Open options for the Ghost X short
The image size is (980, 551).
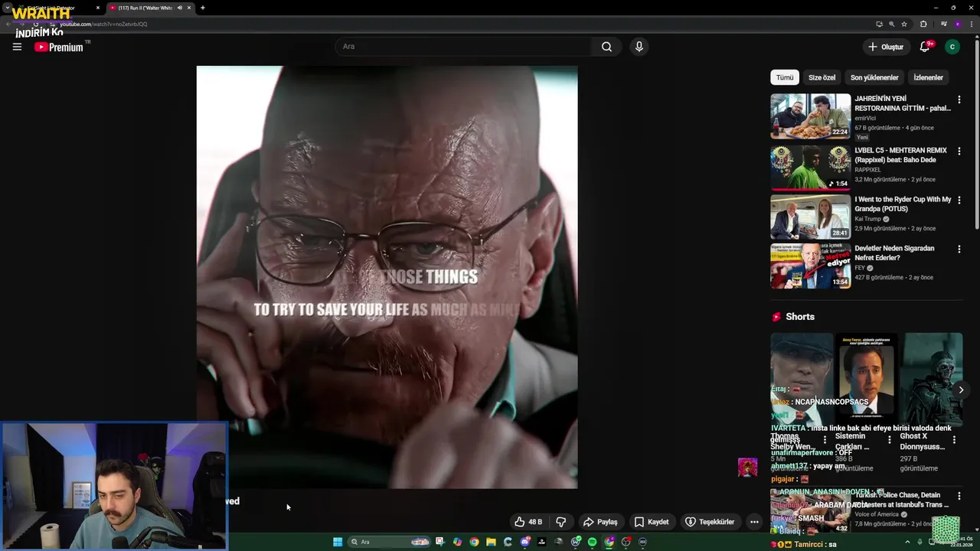click(954, 440)
